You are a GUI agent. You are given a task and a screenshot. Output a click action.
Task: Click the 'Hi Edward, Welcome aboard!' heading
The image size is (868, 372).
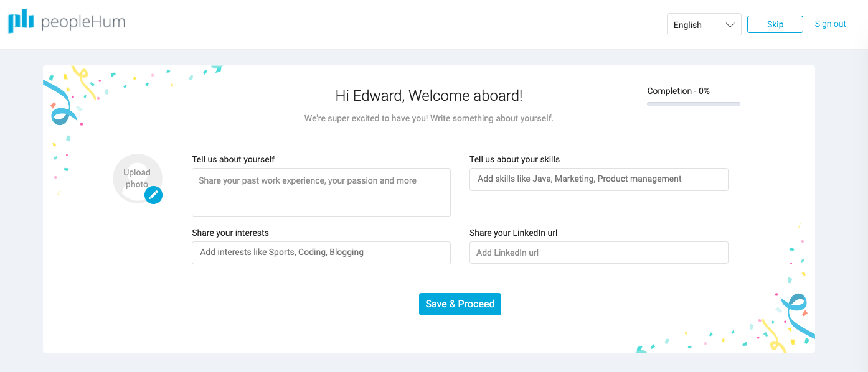tap(428, 96)
